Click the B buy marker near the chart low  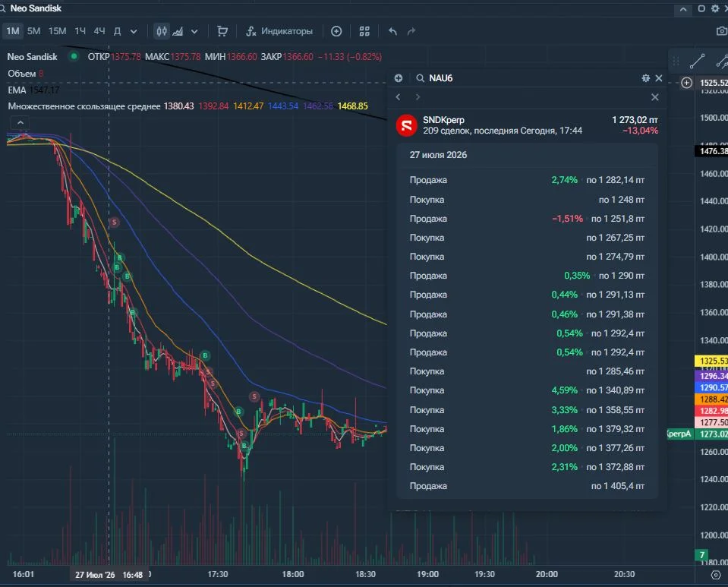(x=244, y=446)
